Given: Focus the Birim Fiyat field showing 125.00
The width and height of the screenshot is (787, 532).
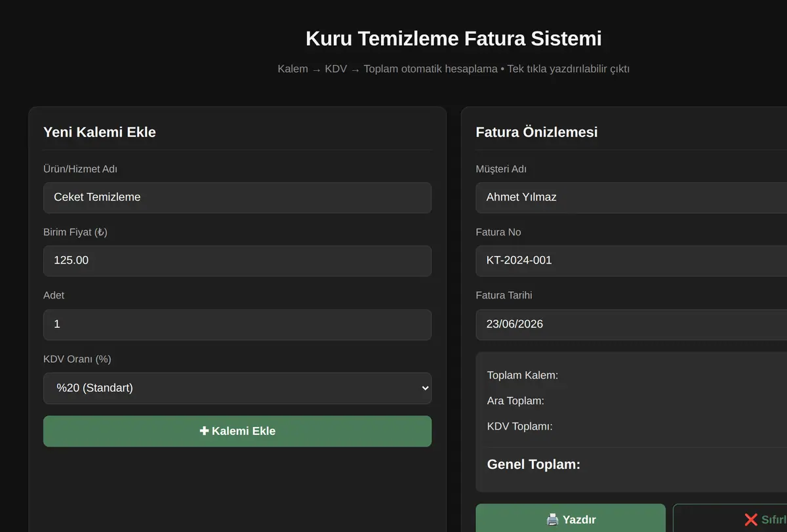Looking at the screenshot, I should point(237,261).
